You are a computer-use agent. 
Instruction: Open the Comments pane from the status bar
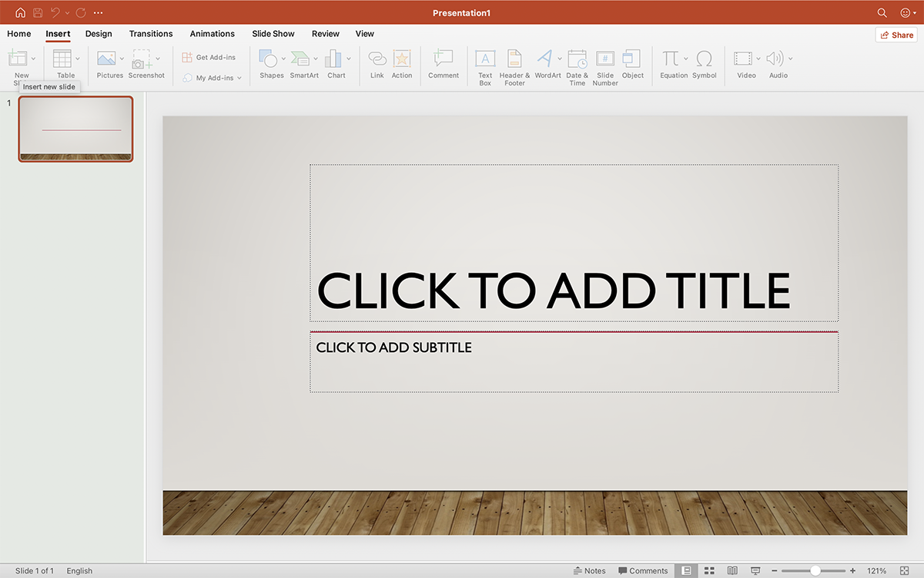pos(643,570)
